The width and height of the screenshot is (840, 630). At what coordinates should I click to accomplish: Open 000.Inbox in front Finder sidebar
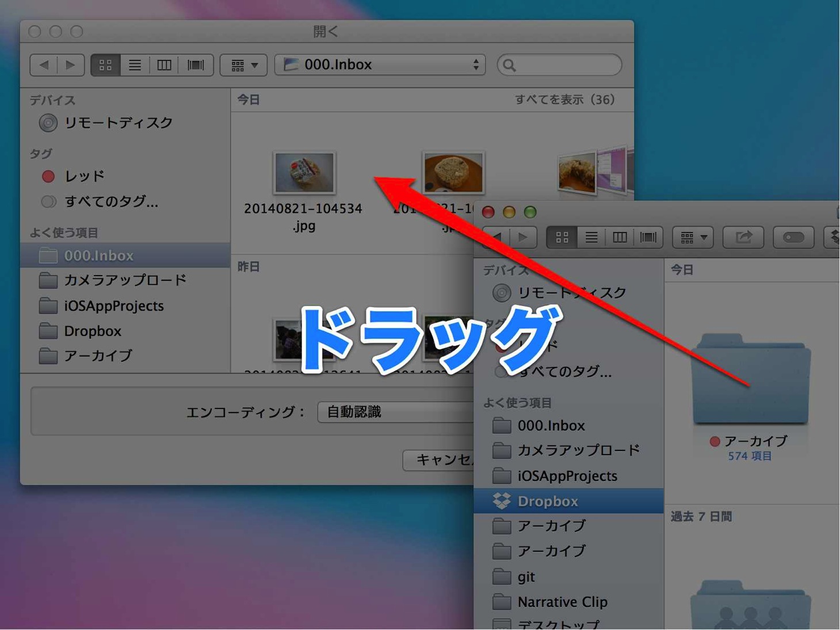[569, 426]
